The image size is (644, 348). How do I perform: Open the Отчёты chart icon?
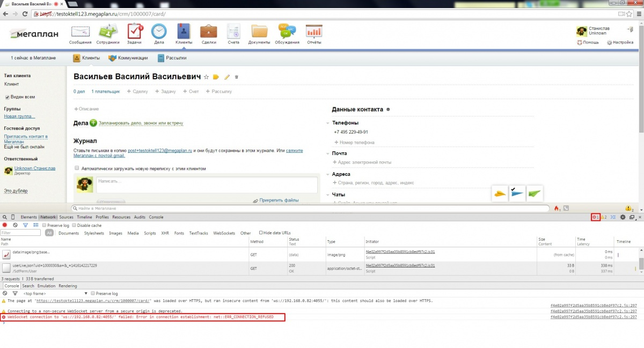pyautogui.click(x=314, y=32)
